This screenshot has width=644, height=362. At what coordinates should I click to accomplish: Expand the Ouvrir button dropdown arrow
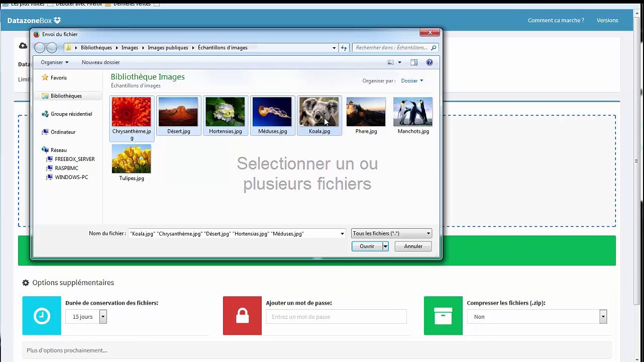pyautogui.click(x=385, y=246)
